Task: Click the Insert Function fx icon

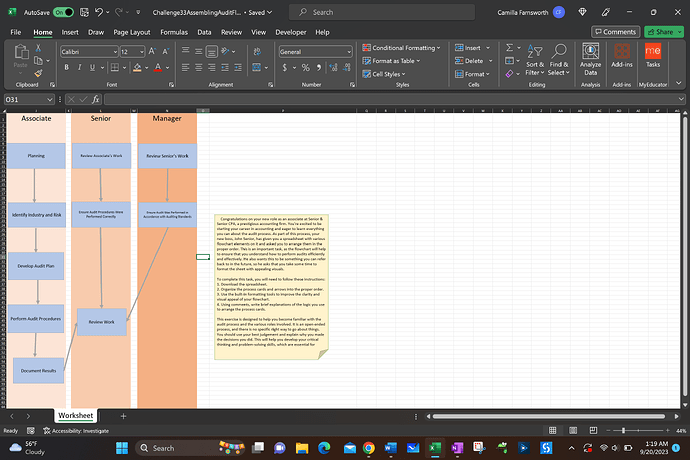Action: [x=95, y=99]
